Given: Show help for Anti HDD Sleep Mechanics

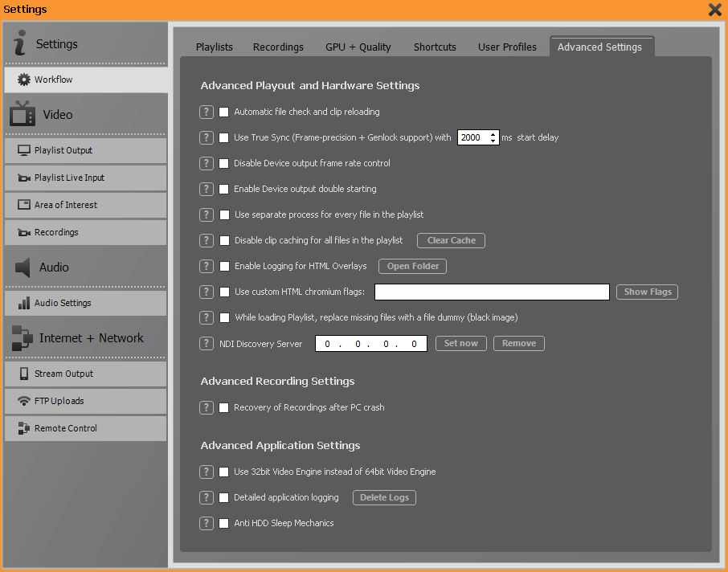Looking at the screenshot, I should (207, 523).
